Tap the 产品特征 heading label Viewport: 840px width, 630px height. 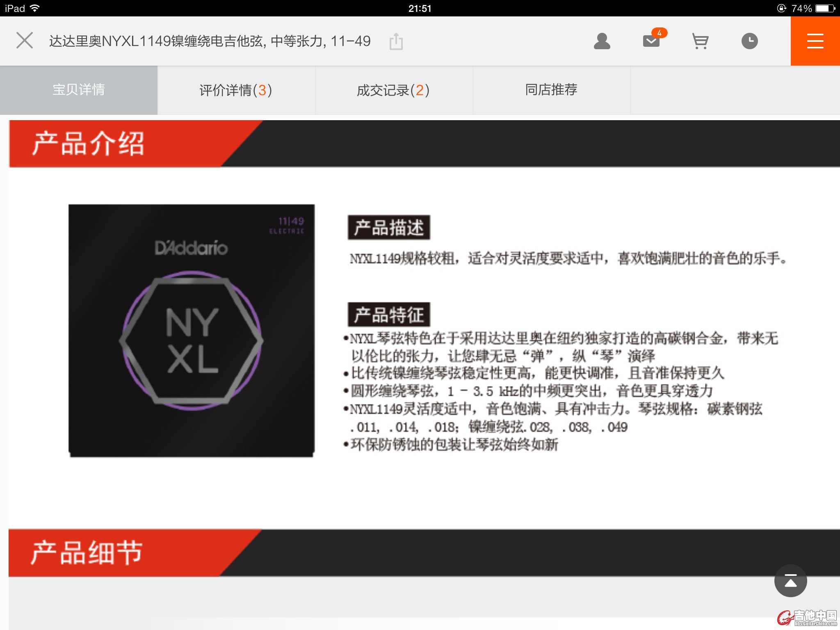[389, 315]
